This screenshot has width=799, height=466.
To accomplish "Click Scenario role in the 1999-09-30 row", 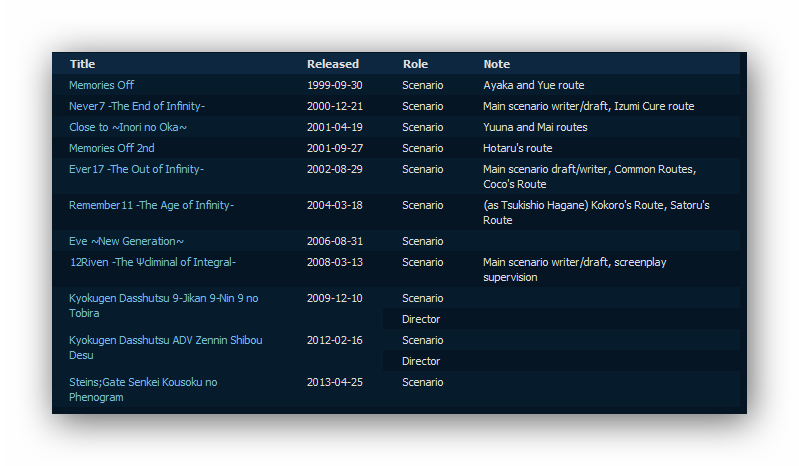I will pyautogui.click(x=422, y=85).
